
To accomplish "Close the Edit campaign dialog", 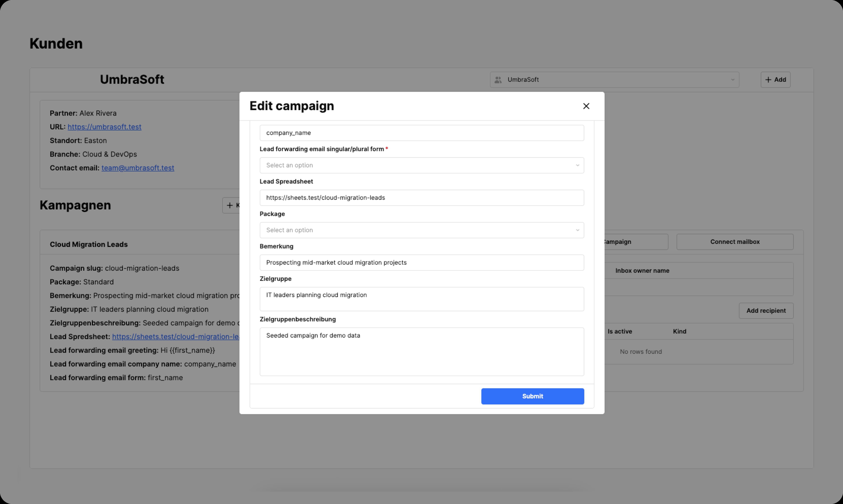I will [x=586, y=106].
